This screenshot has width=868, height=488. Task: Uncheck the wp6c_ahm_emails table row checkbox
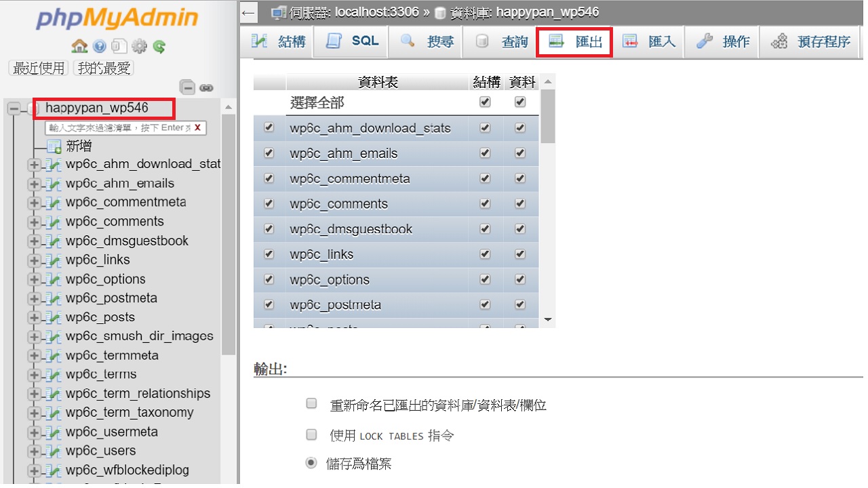(x=269, y=153)
